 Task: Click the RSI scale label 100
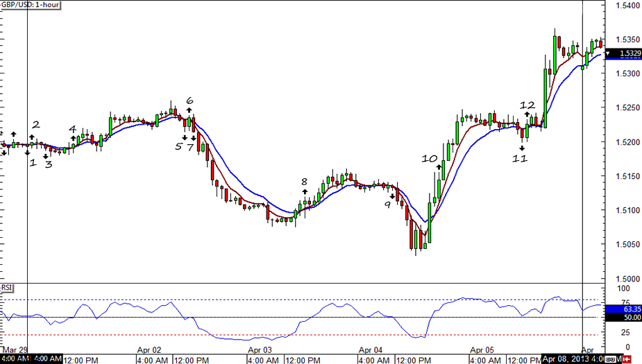pyautogui.click(x=623, y=288)
